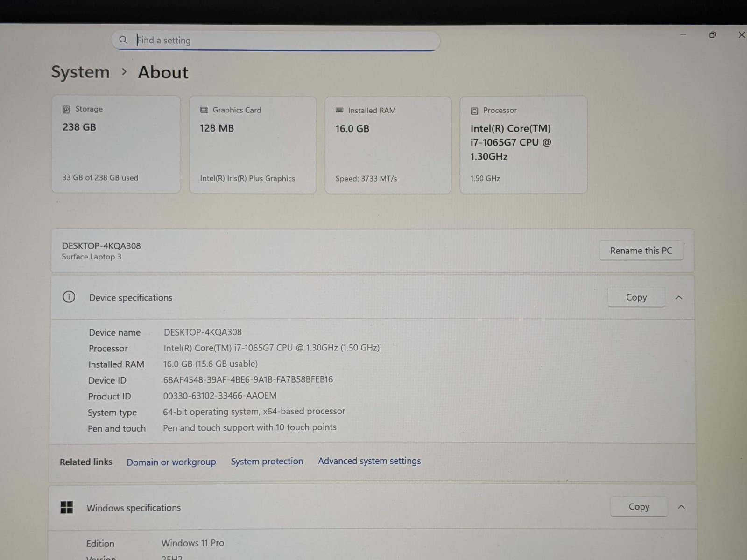Click the Windows specifications heading
Viewport: 747px width, 560px height.
click(x=134, y=508)
